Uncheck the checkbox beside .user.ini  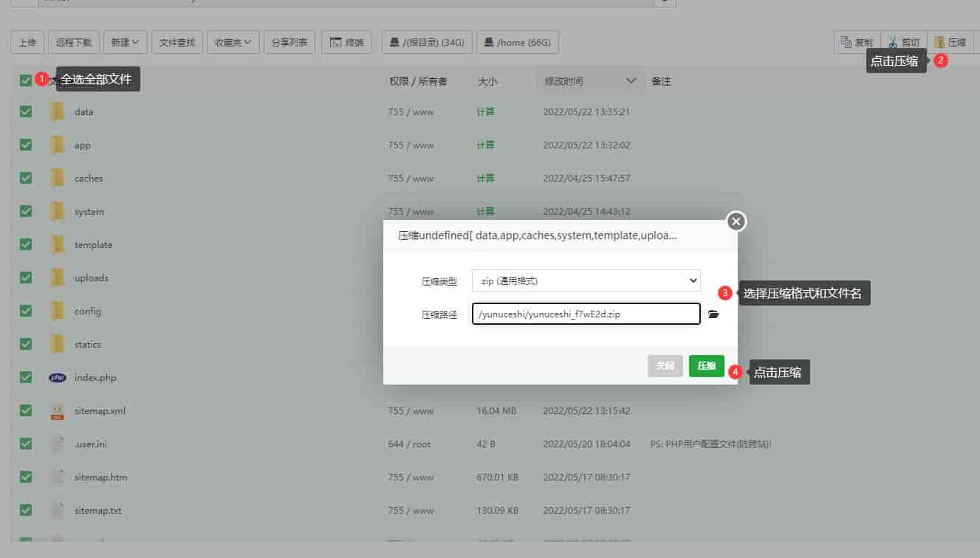tap(25, 444)
